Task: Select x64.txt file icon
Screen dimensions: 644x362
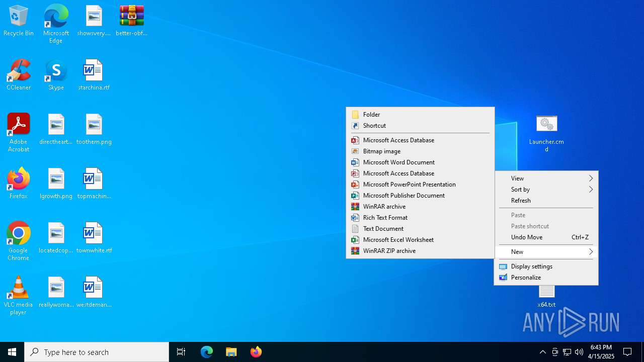Action: 546,297
